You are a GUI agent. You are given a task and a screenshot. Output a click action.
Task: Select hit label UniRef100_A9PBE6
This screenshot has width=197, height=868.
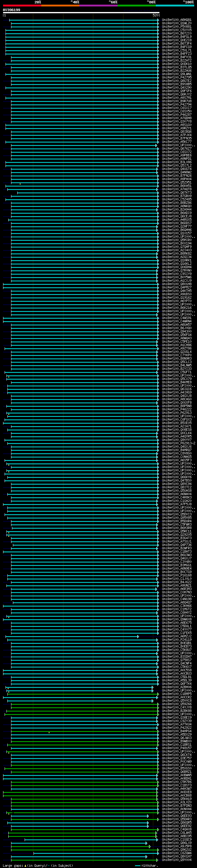[x=176, y=155]
